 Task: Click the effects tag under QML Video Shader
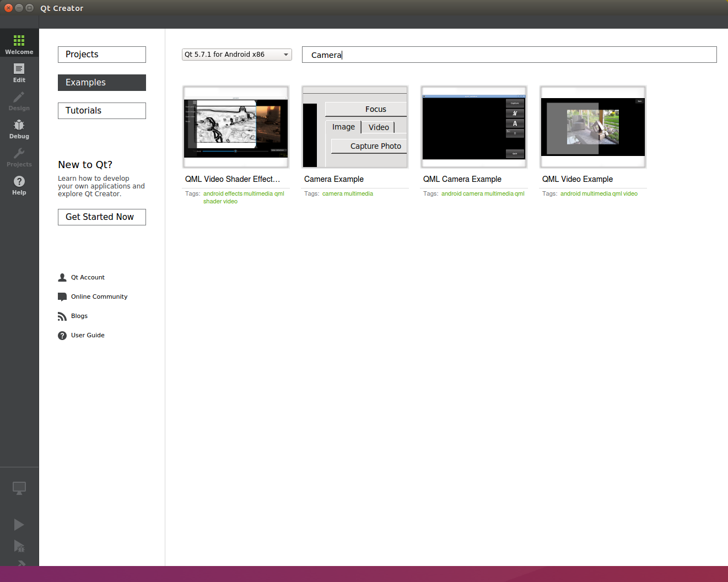pyautogui.click(x=234, y=193)
